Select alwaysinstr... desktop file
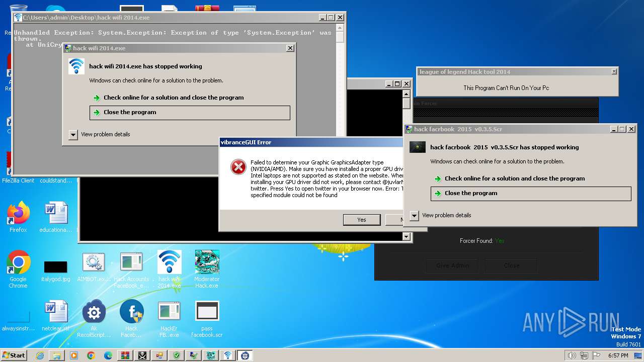The image size is (644, 362). 18,322
